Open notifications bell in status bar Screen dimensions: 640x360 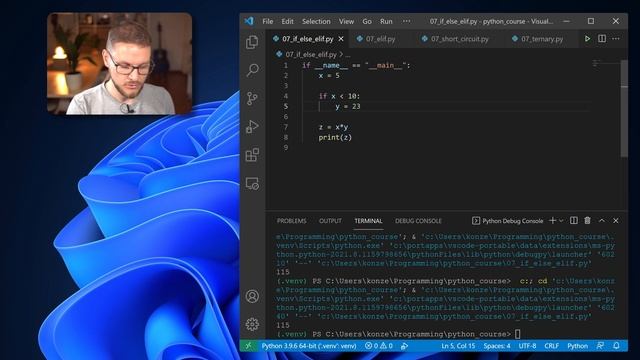pyautogui.click(x=616, y=346)
